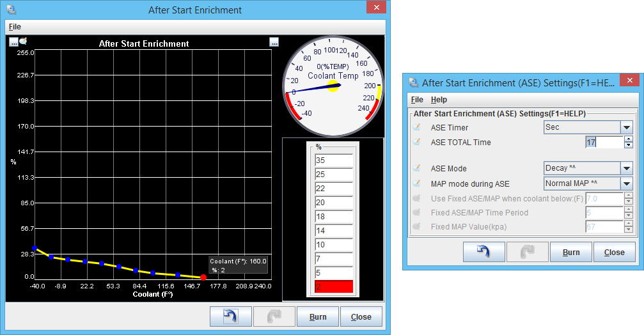644x335 pixels.
Task: Select the table cell with value 7
Action: point(334,258)
